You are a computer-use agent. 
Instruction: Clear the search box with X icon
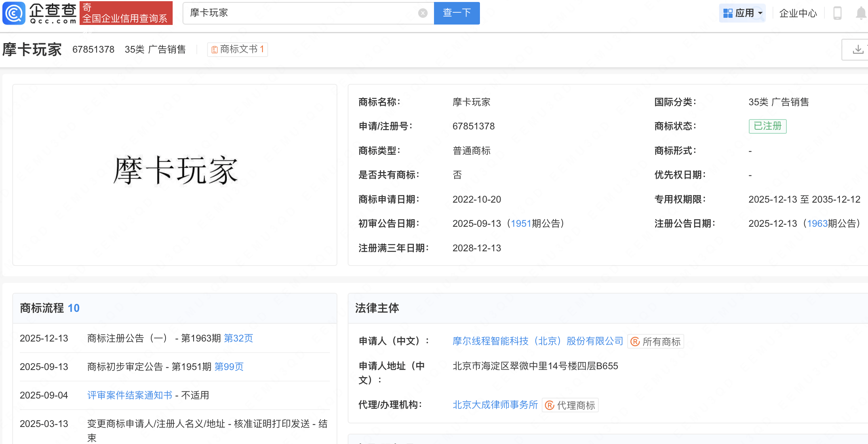pyautogui.click(x=423, y=13)
